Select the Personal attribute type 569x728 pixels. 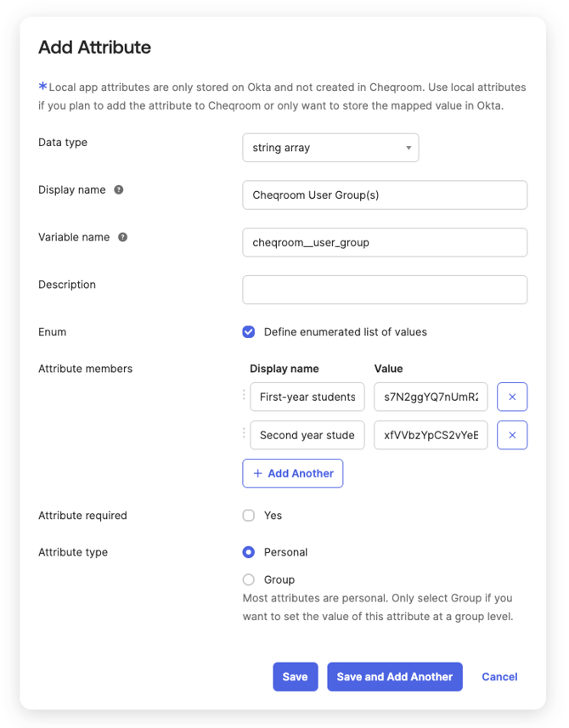click(x=249, y=552)
